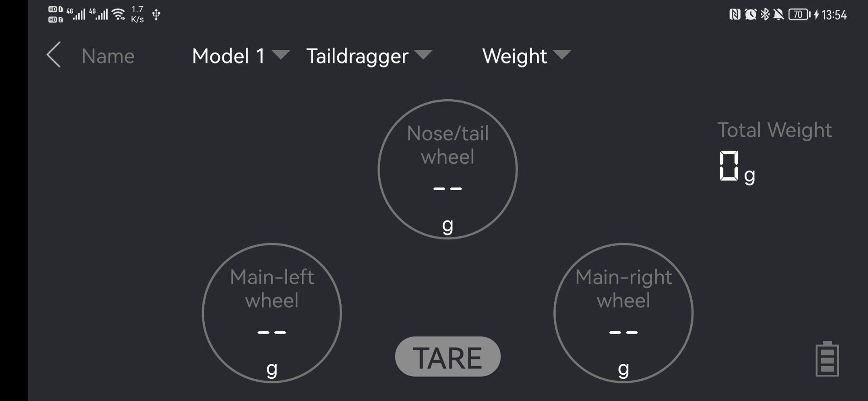Screen dimensions: 868x401
Task: Select the Nose/tail wheel circle
Action: click(448, 169)
